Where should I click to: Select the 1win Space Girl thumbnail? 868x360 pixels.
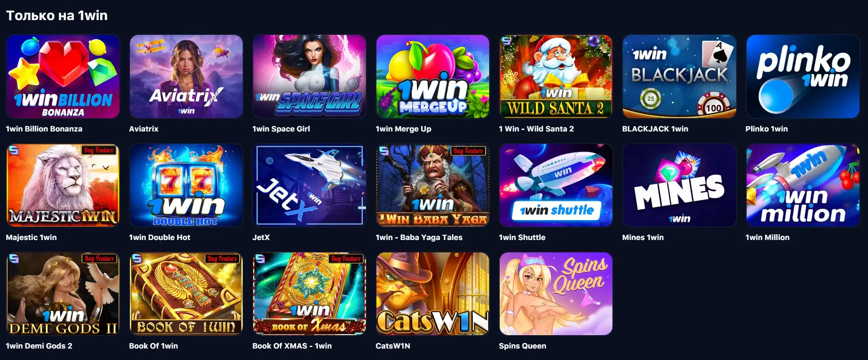[309, 76]
